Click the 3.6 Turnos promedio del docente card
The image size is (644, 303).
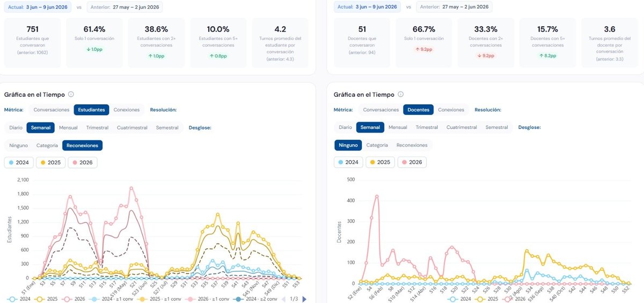click(x=609, y=42)
